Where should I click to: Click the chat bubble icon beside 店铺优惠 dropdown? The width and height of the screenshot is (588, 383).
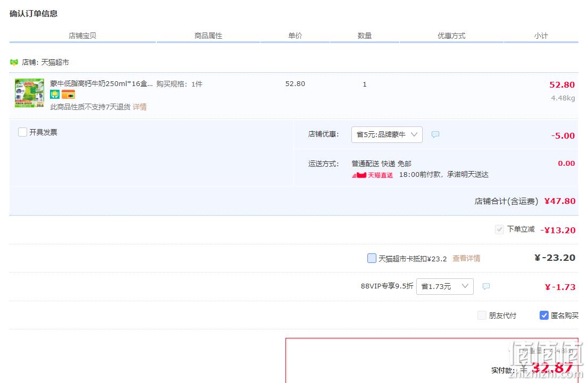click(435, 134)
